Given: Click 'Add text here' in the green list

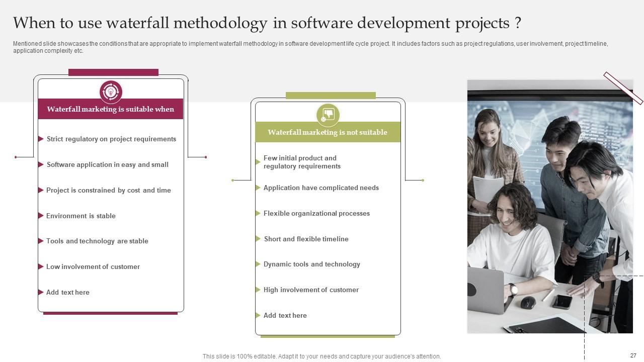Looking at the screenshot, I should coord(285,315).
